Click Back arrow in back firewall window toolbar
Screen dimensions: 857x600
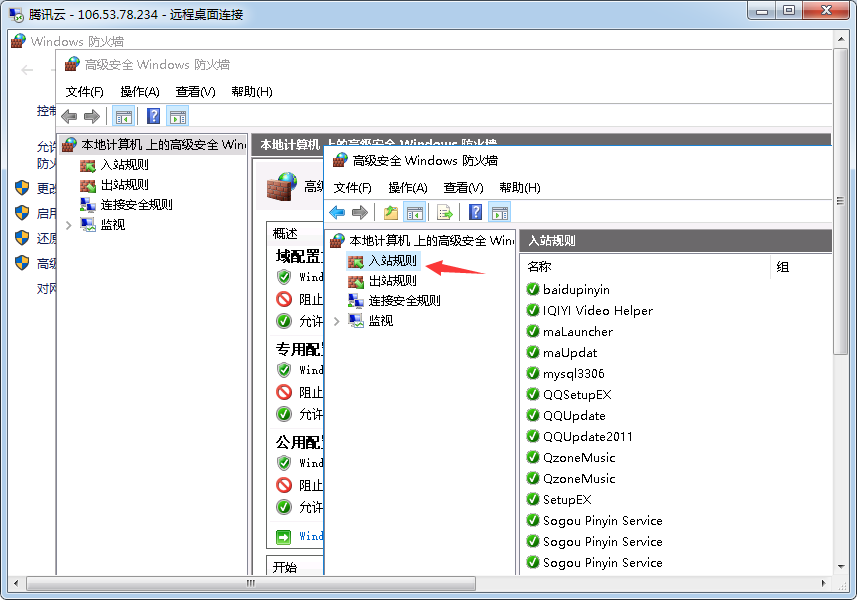tap(69, 116)
